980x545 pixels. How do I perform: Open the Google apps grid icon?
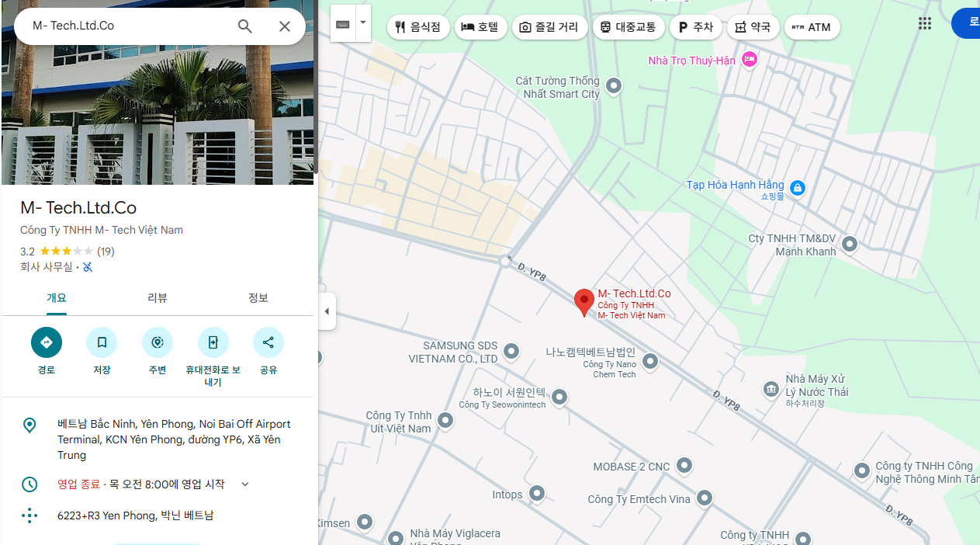(x=925, y=24)
